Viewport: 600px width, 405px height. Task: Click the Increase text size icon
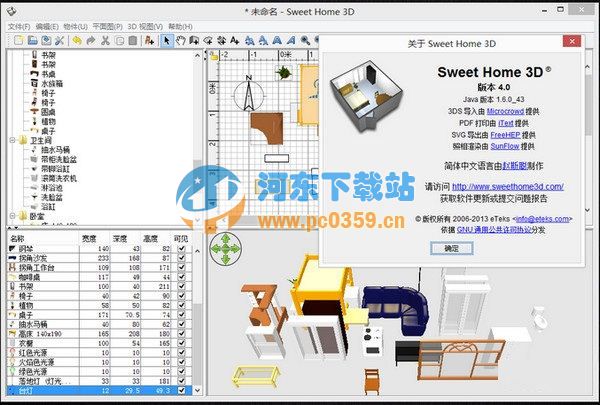pos(249,40)
